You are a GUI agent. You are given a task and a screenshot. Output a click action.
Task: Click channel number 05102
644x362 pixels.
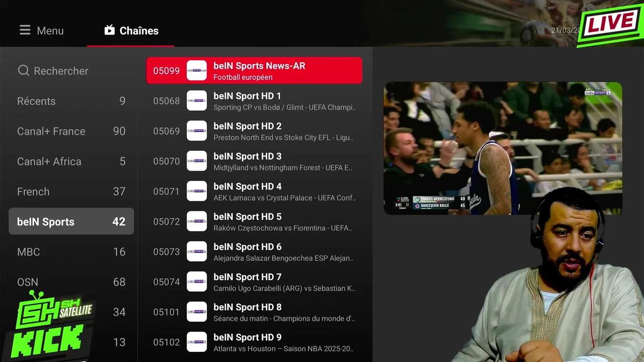(167, 342)
